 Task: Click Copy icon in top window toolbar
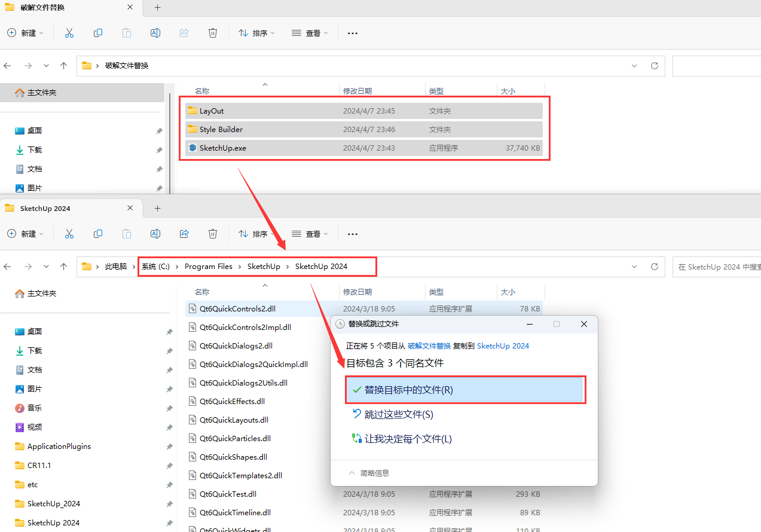[98, 33]
